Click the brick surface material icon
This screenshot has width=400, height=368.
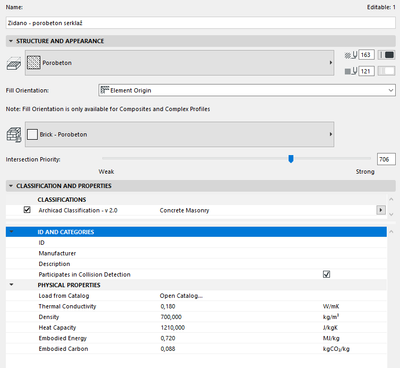14,135
